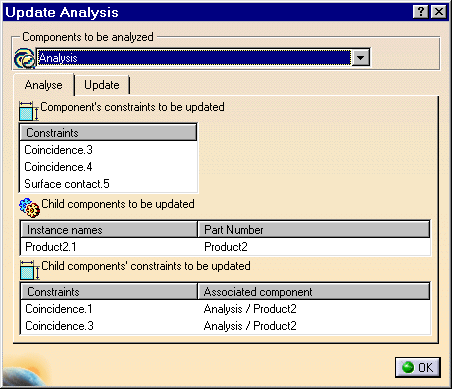Click Analysis / Product2 beside Coincidence.3

click(250, 326)
